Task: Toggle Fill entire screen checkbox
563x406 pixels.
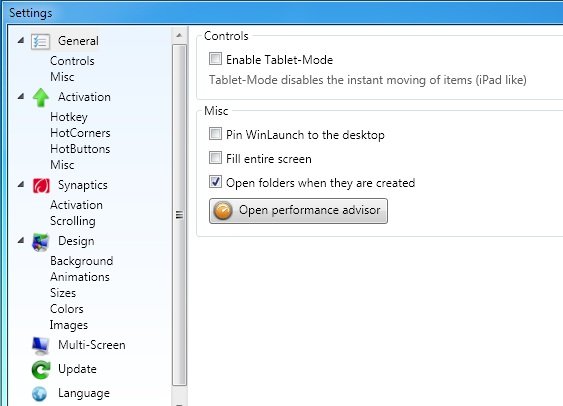Action: pos(215,158)
